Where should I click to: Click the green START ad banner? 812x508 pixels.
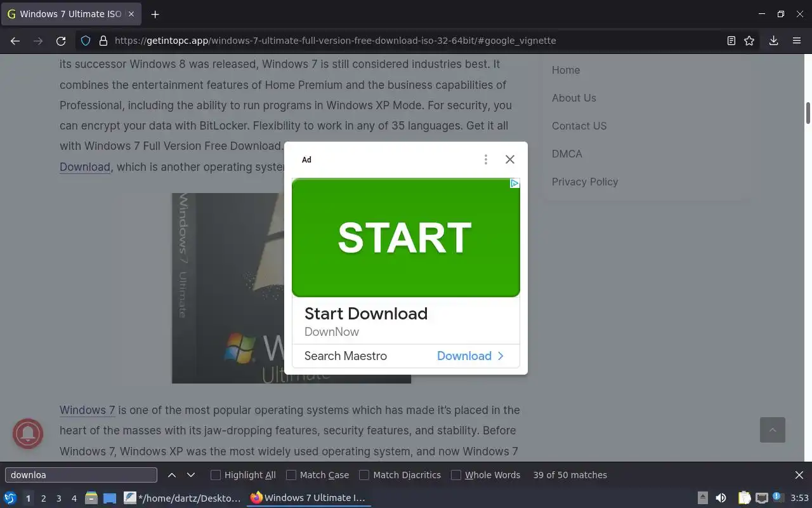[x=406, y=237]
